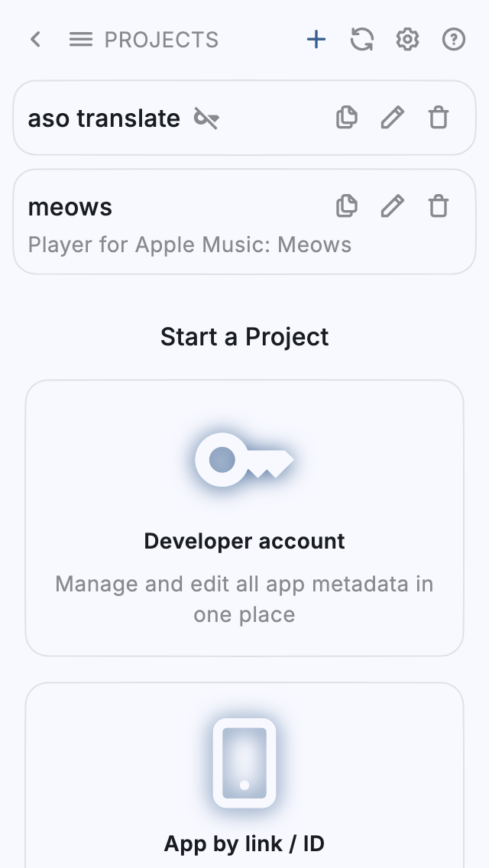Delete the meows project
Image resolution: width=489 pixels, height=868 pixels.
(x=439, y=206)
